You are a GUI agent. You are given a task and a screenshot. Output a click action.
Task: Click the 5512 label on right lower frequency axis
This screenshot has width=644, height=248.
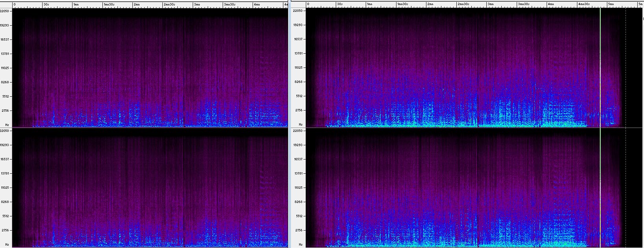coord(299,216)
